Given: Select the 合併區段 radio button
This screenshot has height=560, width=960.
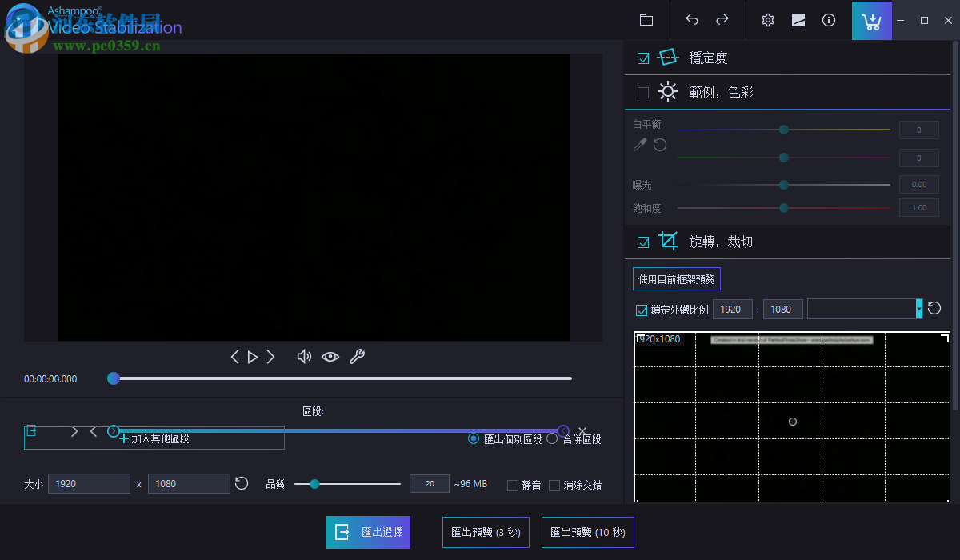Looking at the screenshot, I should coord(552,438).
